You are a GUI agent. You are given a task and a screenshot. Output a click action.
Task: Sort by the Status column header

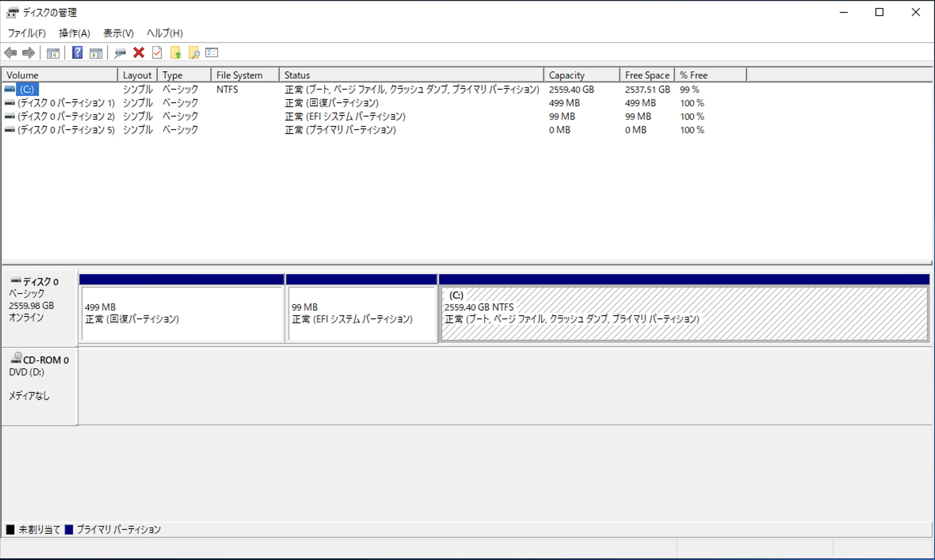412,75
